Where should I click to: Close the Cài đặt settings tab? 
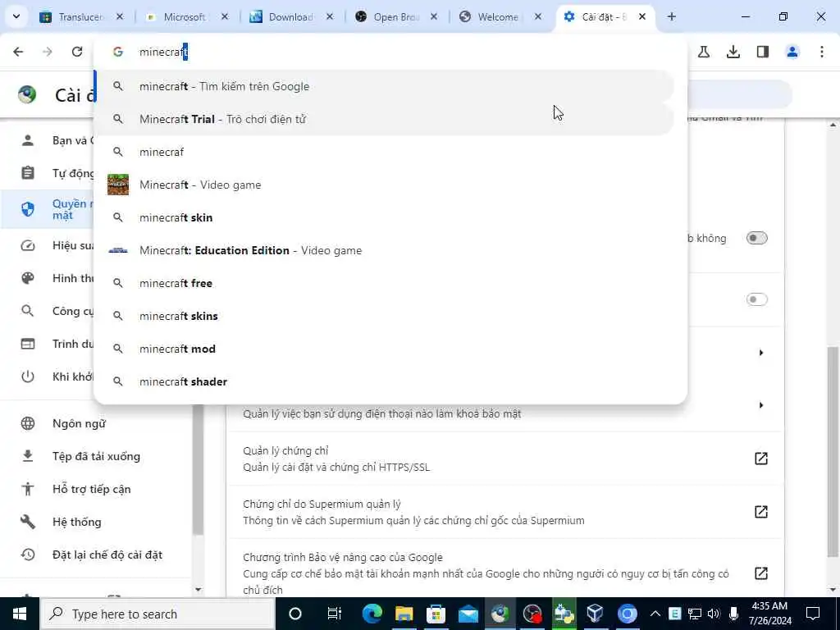coord(642,16)
